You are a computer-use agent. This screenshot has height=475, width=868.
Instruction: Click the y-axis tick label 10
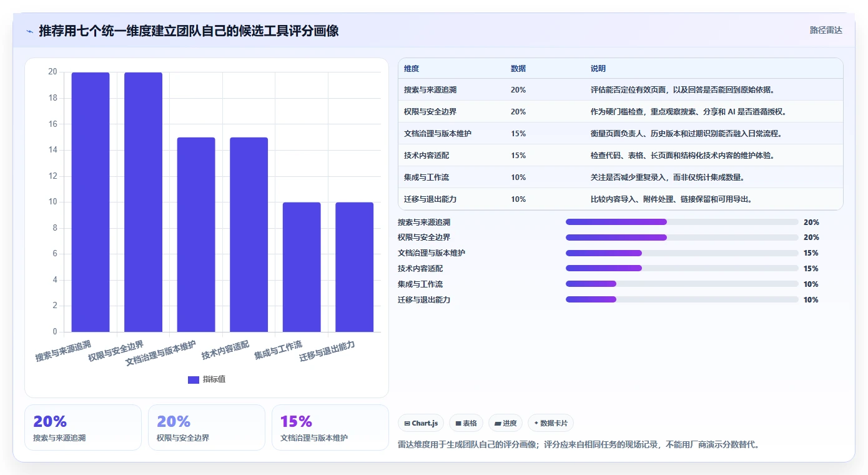tap(52, 202)
